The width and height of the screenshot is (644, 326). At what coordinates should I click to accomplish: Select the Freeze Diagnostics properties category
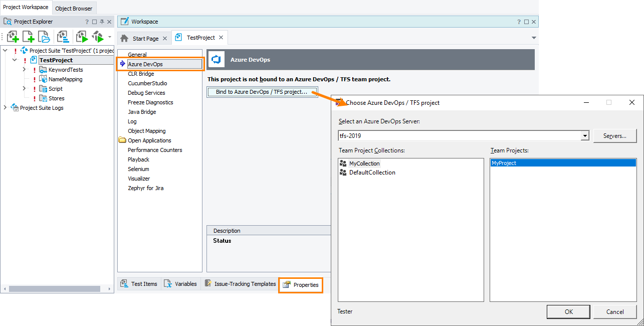pos(150,102)
